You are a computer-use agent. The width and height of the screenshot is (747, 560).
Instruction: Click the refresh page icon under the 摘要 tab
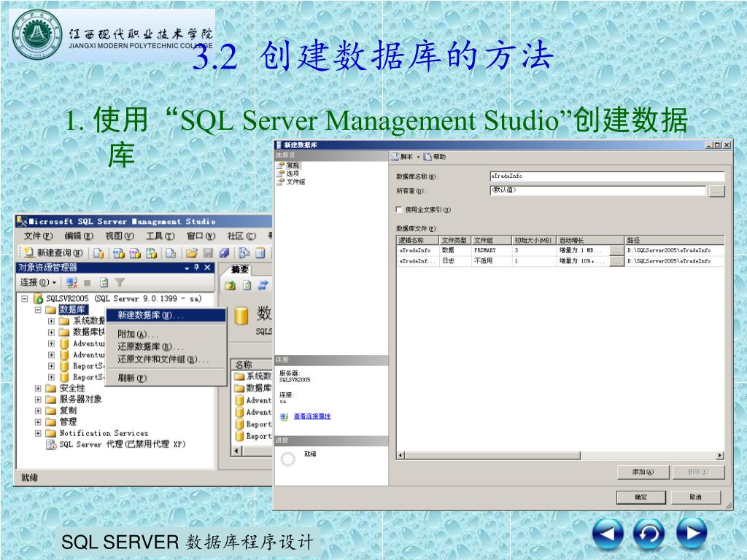247,285
